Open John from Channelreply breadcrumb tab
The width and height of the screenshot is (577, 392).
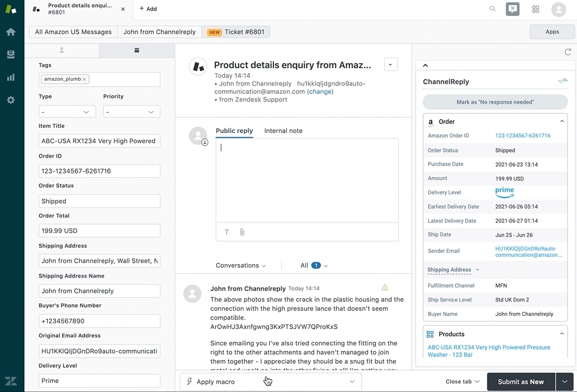tap(159, 32)
